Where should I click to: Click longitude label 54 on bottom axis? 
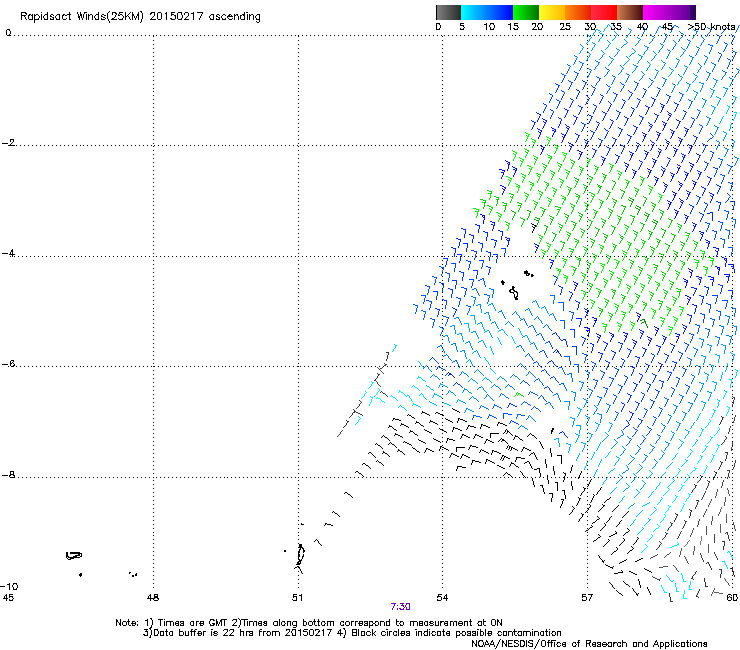[442, 598]
